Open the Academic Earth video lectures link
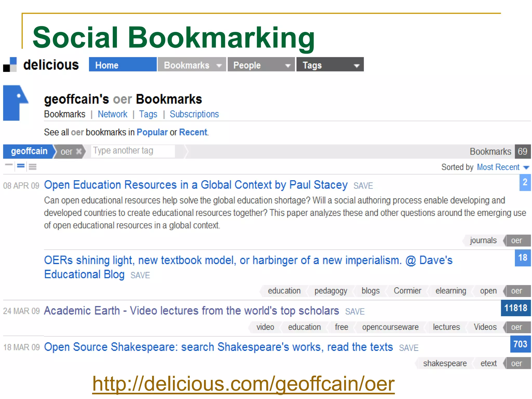The image size is (532, 399). pyautogui.click(x=191, y=311)
